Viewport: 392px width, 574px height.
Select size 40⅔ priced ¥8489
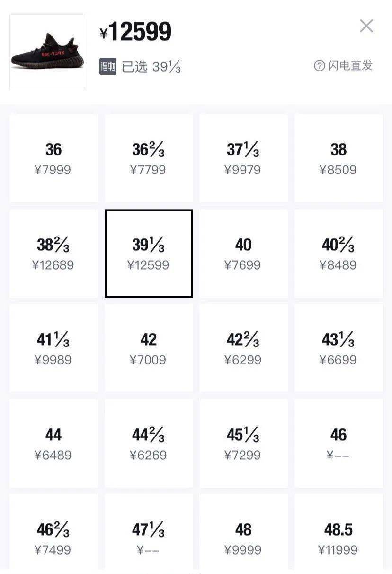(339, 253)
